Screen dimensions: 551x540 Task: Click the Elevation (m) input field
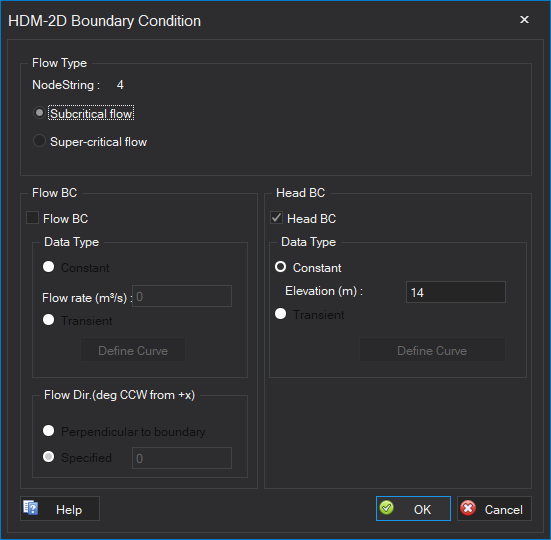pyautogui.click(x=456, y=292)
